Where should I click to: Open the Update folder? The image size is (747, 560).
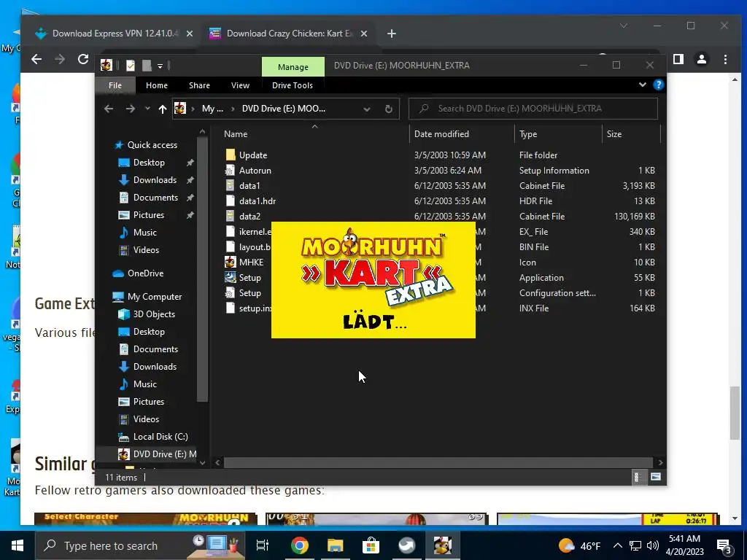coord(253,155)
